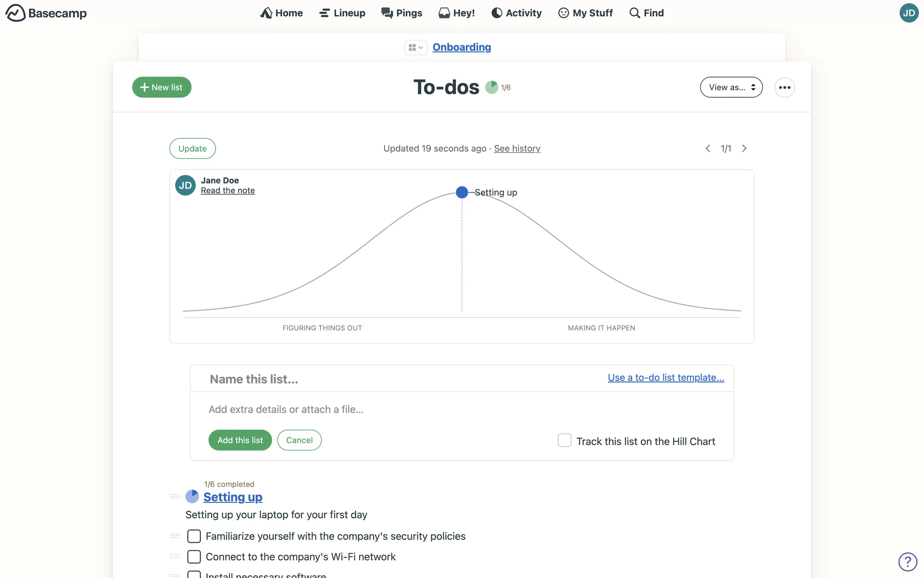Click the Basecamp logo icon
The image size is (924, 578).
tap(15, 13)
